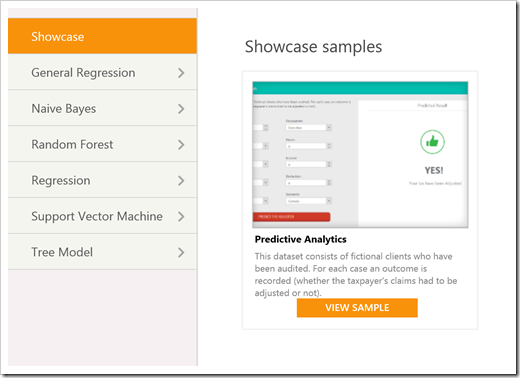This screenshot has width=520, height=378.
Task: Expand Naive Bayes chevron arrow
Action: coord(181,109)
